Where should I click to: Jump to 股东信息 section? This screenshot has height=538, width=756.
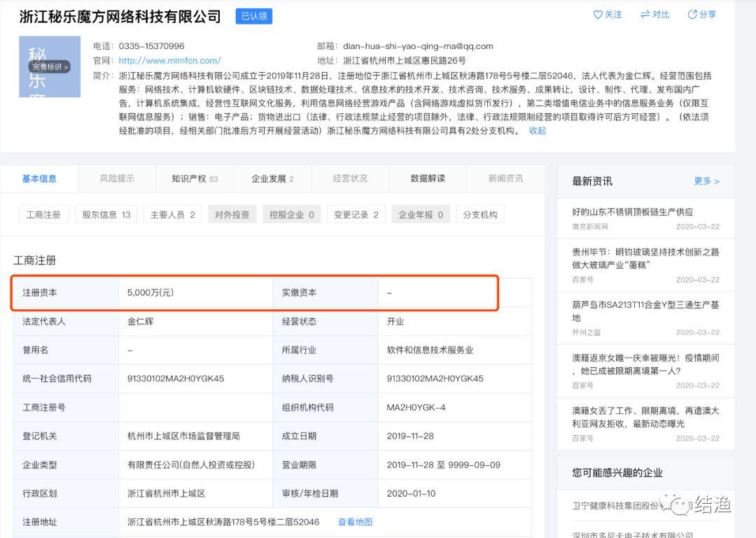(106, 215)
